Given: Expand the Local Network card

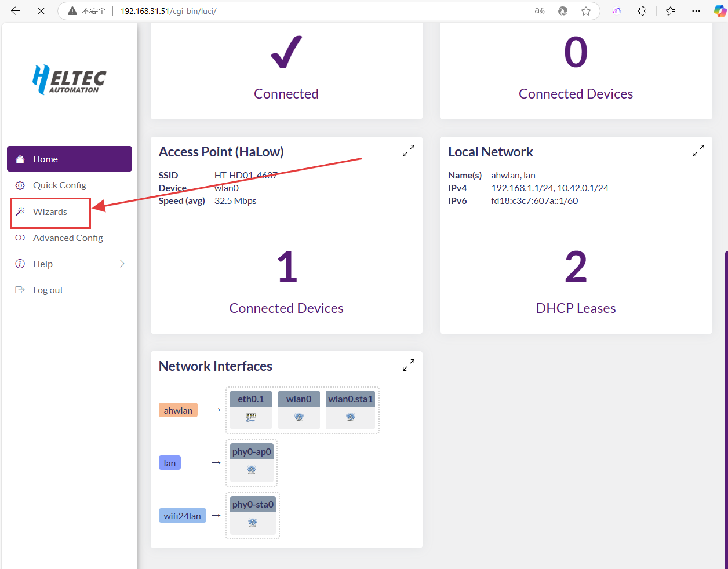Looking at the screenshot, I should [698, 151].
